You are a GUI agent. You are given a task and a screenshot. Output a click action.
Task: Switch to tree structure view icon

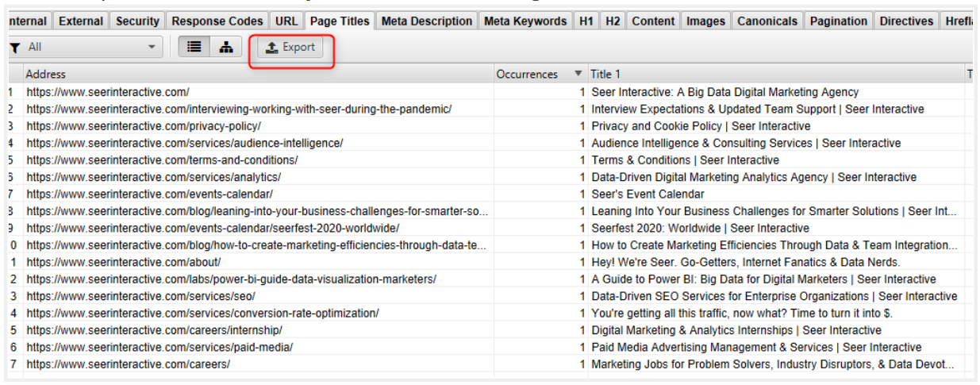(226, 48)
